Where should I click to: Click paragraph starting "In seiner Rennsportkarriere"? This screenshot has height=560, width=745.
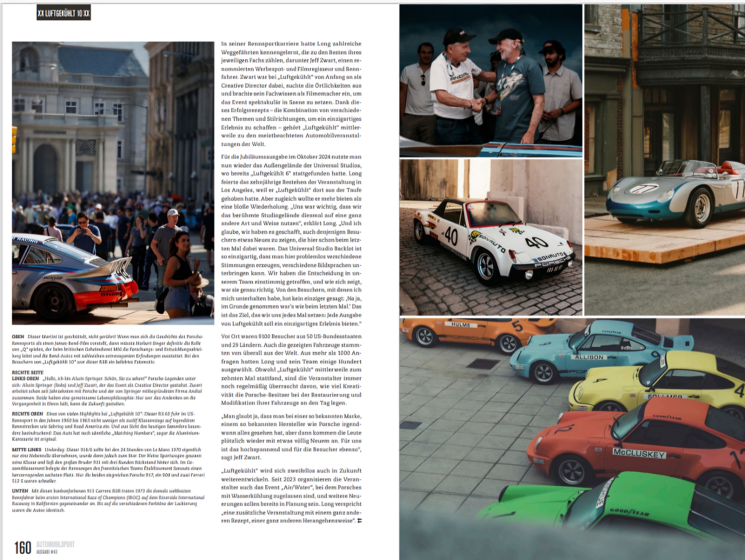pos(291,94)
